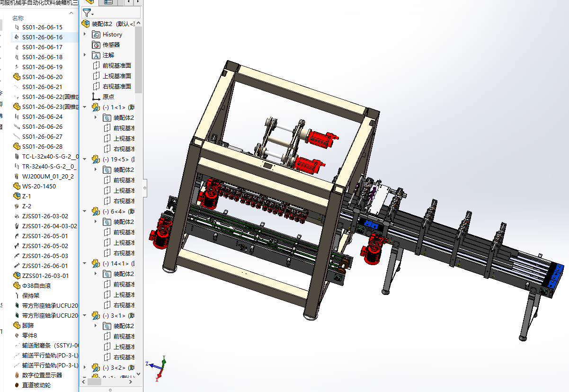
Task: Expand the History folder
Action: click(85, 34)
